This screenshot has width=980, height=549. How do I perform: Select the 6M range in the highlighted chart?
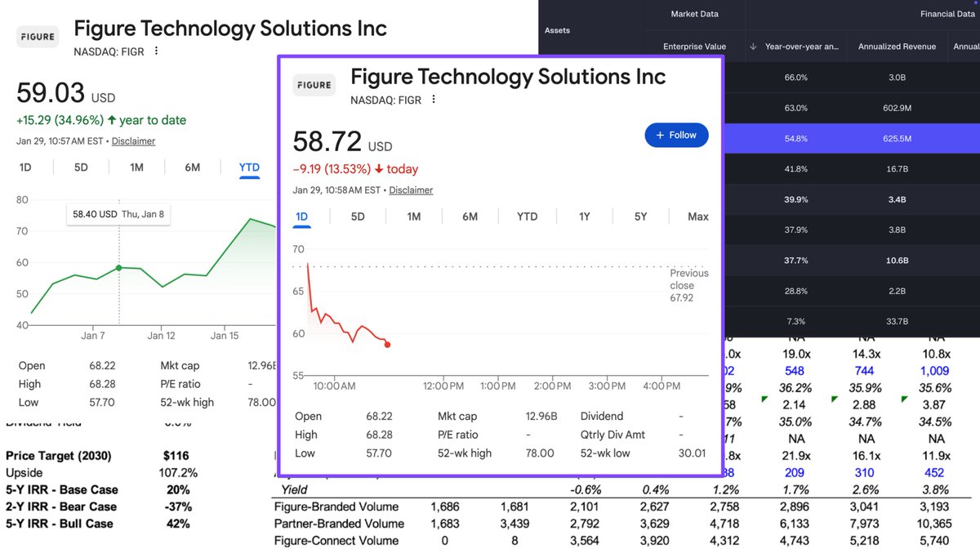pyautogui.click(x=470, y=216)
